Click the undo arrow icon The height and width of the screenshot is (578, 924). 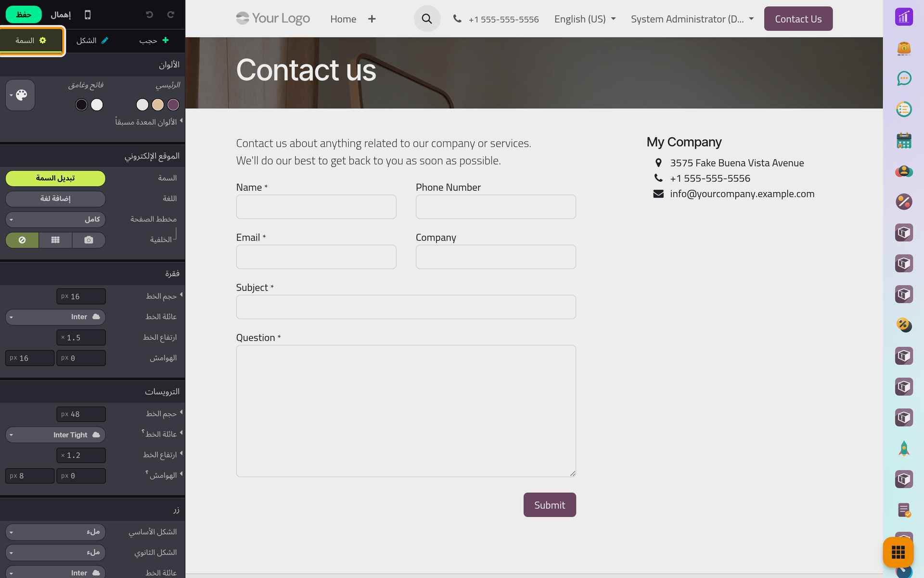point(150,15)
